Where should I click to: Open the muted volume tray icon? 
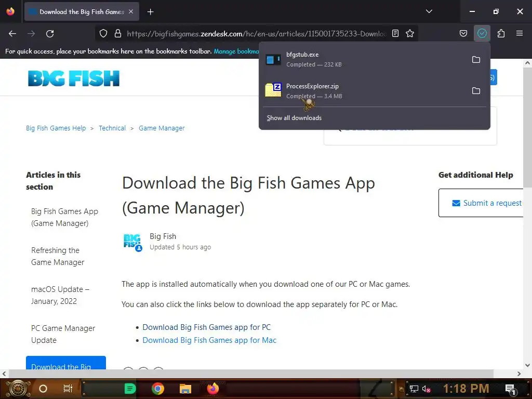tap(426, 389)
